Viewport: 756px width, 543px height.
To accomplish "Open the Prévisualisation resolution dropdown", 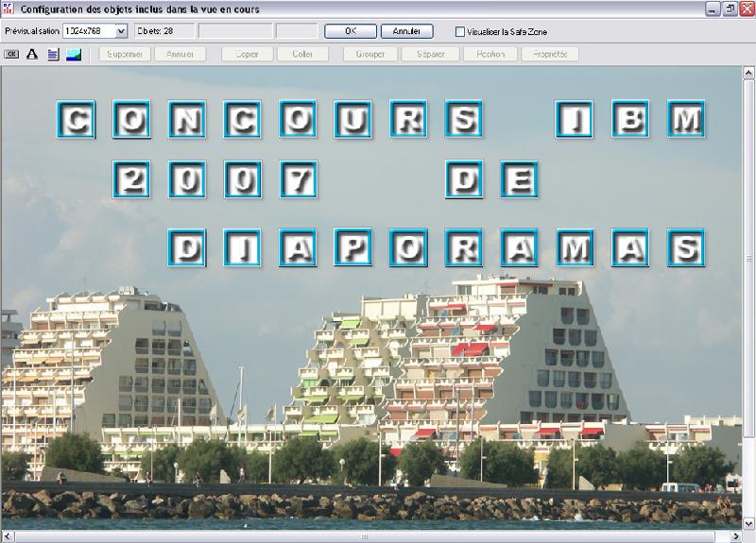I will (121, 31).
